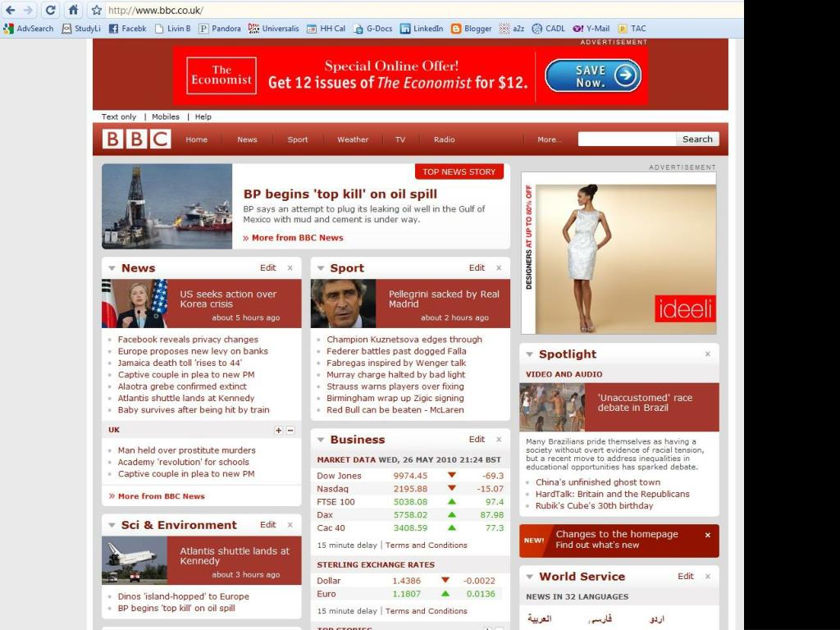Viewport: 840px width, 630px height.
Task: Go back with the browser back arrow
Action: pos(10,10)
